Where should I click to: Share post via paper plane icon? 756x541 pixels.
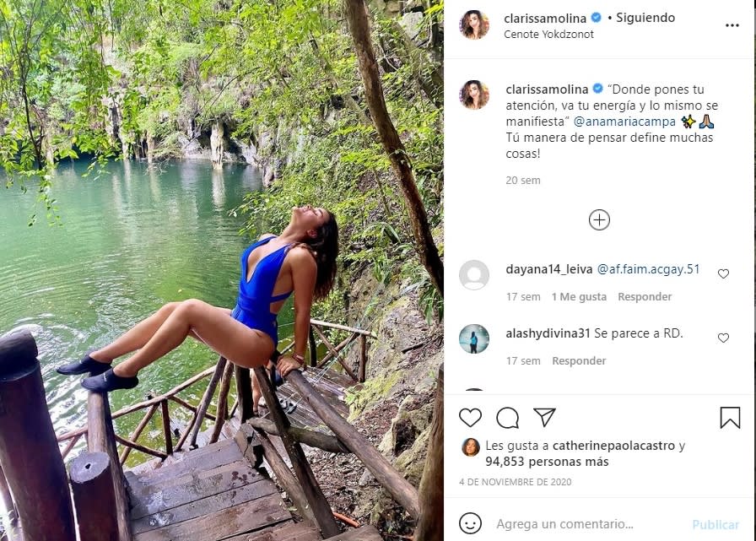544,418
